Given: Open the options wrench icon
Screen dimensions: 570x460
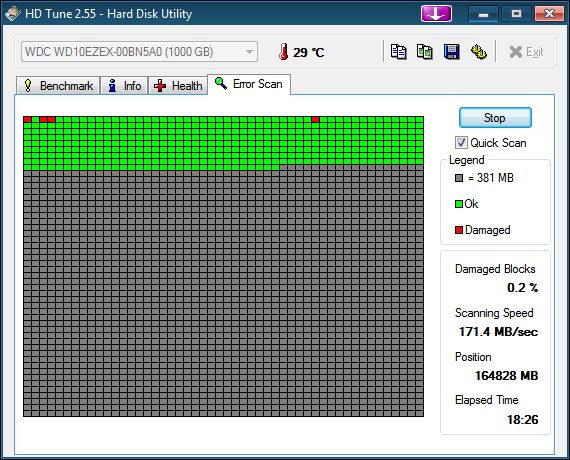Looking at the screenshot, I should [479, 52].
